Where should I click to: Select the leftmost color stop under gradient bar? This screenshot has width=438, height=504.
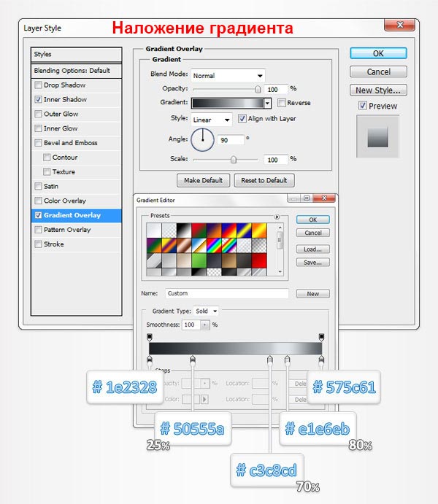[150, 360]
